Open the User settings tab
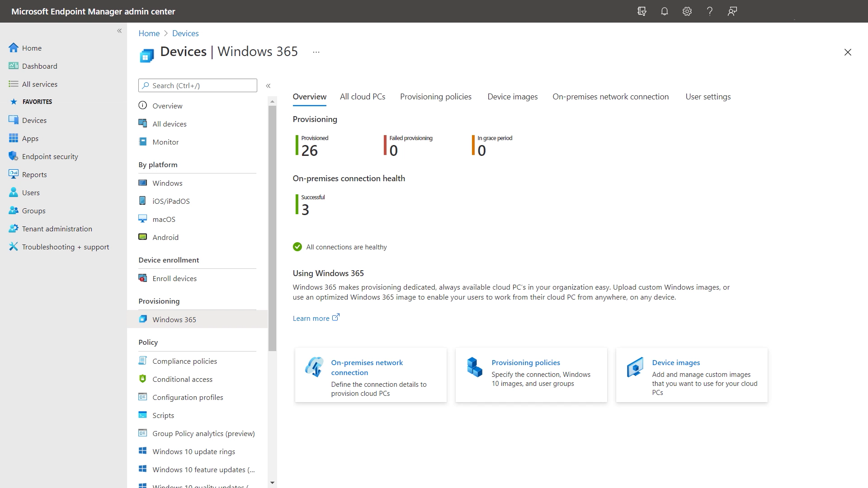Screen dimensions: 868x488 [708, 97]
